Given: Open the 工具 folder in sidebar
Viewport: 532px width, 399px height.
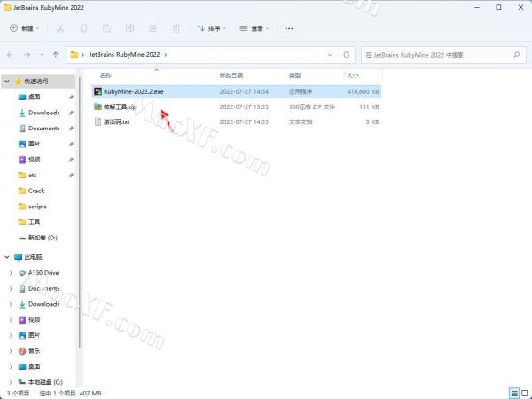Looking at the screenshot, I should pos(34,222).
